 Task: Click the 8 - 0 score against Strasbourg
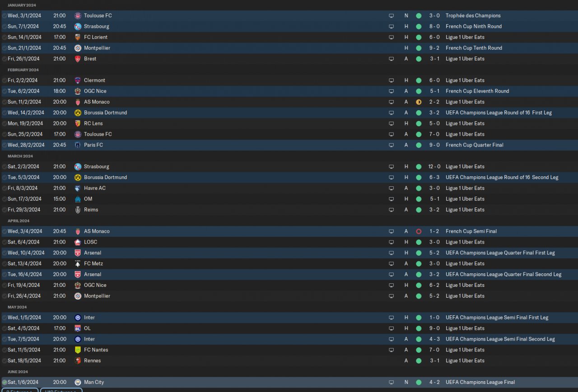(x=434, y=27)
